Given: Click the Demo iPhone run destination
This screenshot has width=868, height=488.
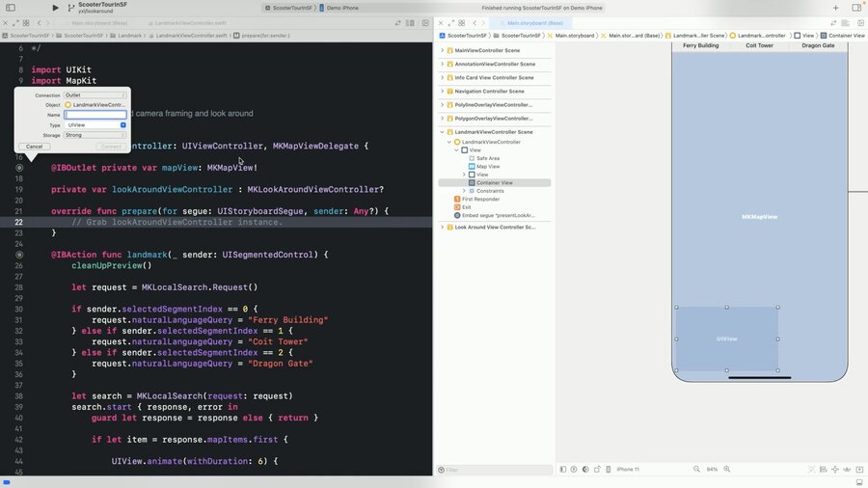Looking at the screenshot, I should point(339,8).
